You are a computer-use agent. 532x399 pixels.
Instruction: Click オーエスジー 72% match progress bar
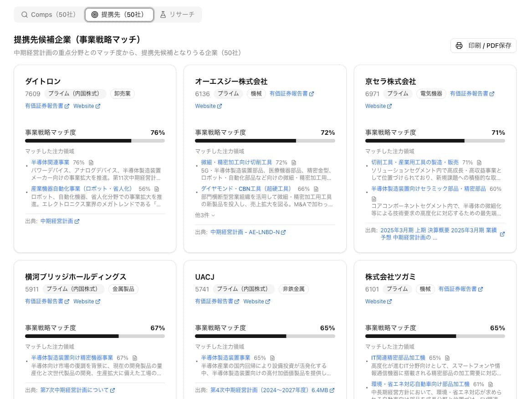click(x=265, y=140)
